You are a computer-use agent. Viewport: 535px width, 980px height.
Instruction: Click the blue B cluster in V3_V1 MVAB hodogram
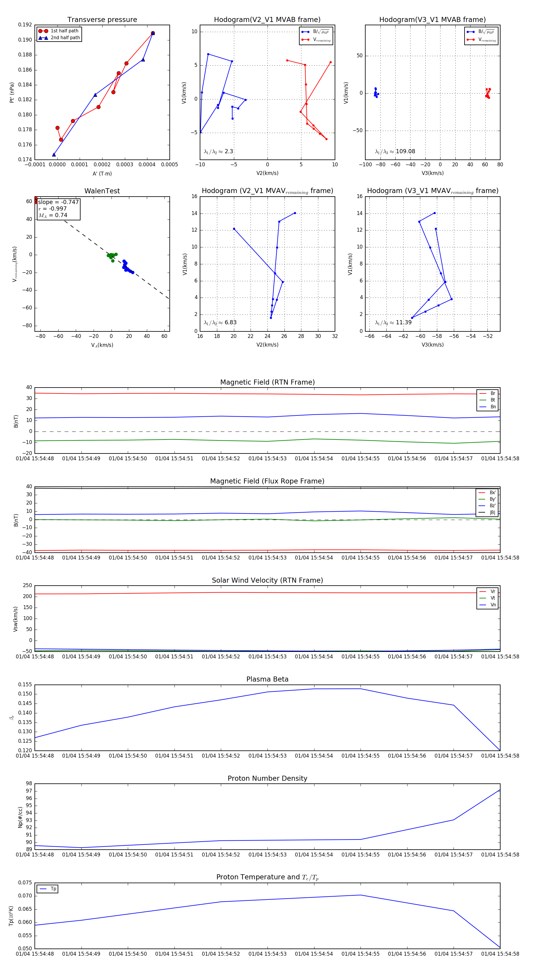click(376, 93)
